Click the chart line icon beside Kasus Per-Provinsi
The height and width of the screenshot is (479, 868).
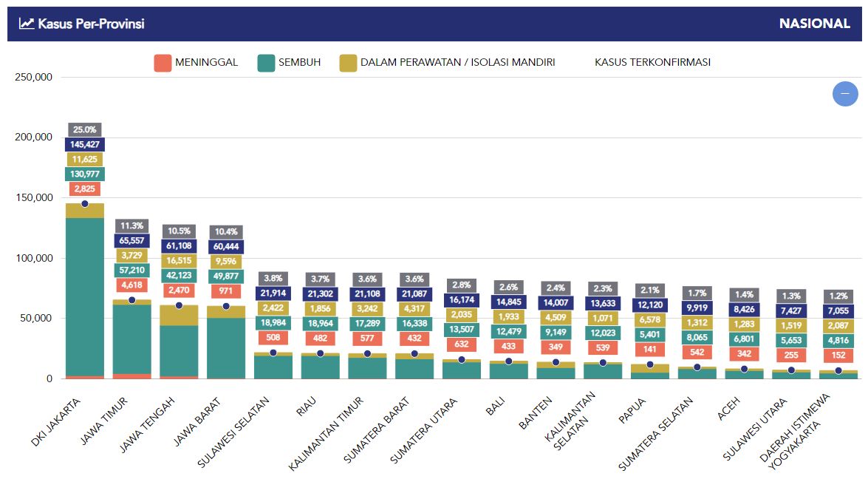27,24
